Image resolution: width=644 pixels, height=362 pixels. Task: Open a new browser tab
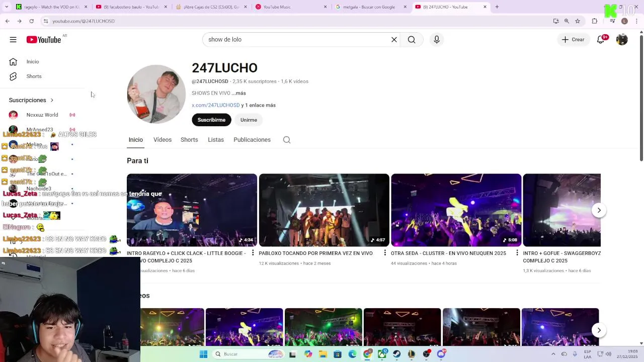[x=497, y=7]
